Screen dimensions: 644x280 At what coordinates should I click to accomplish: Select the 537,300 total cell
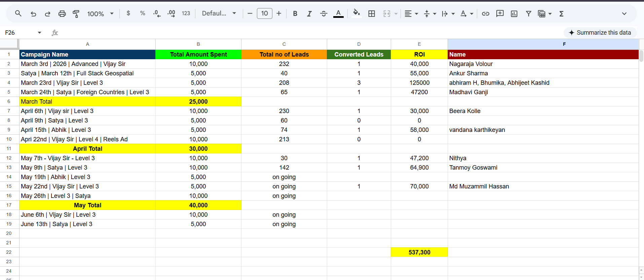point(419,252)
